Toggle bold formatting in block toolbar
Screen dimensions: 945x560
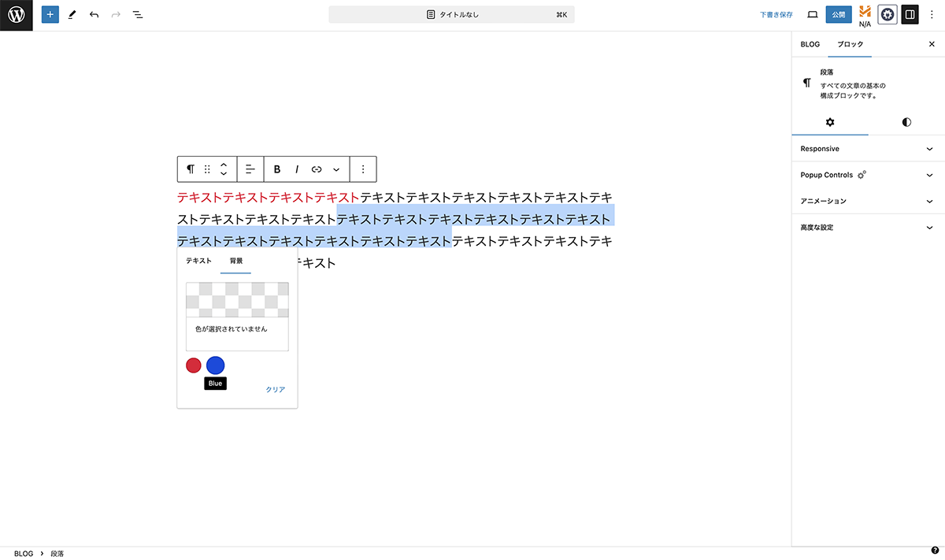[277, 169]
